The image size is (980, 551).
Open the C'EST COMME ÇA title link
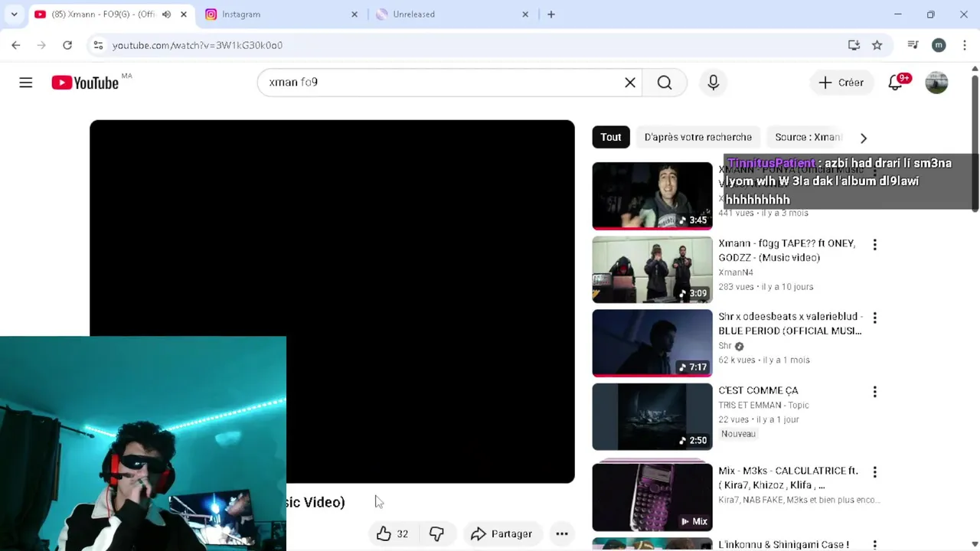click(x=758, y=390)
